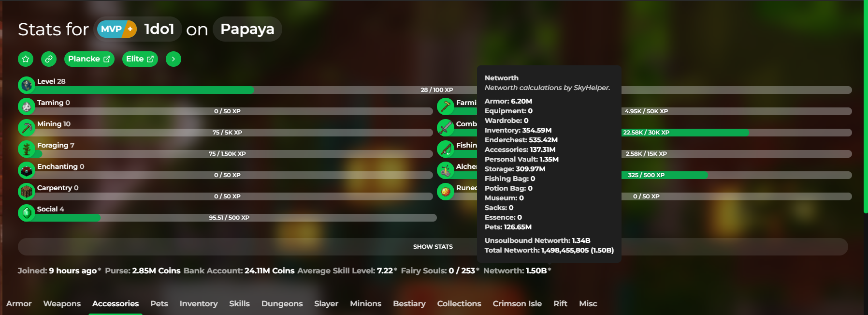Click the Enchanting table skill icon
The height and width of the screenshot is (315, 868).
27,170
